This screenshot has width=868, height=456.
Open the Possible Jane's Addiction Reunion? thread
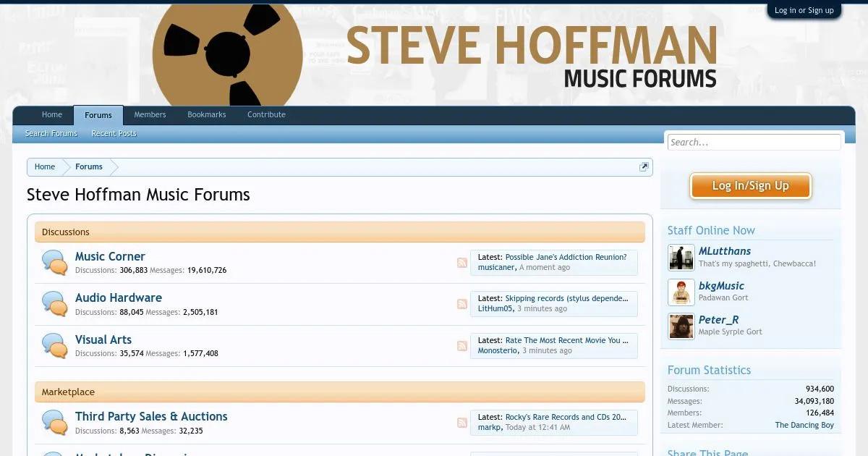(566, 257)
